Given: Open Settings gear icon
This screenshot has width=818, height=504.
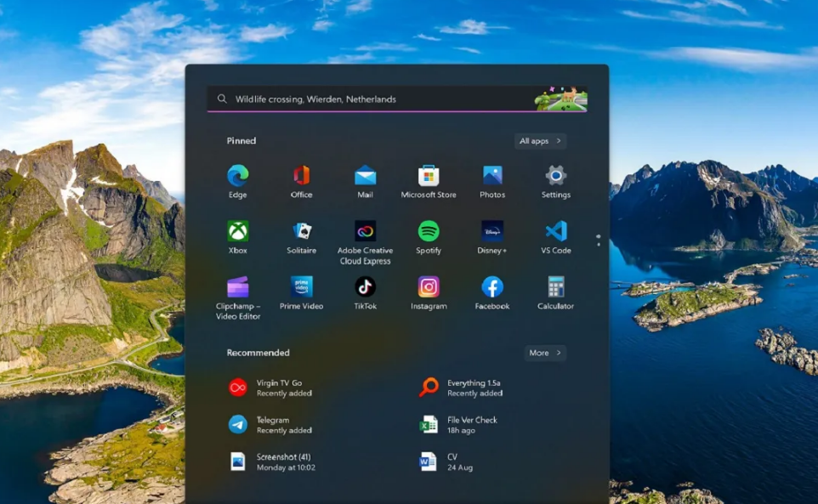Looking at the screenshot, I should pos(555,181).
